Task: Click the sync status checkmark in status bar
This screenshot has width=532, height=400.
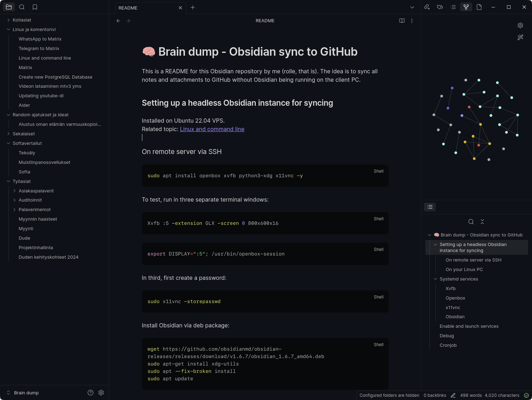Action: 526,395
